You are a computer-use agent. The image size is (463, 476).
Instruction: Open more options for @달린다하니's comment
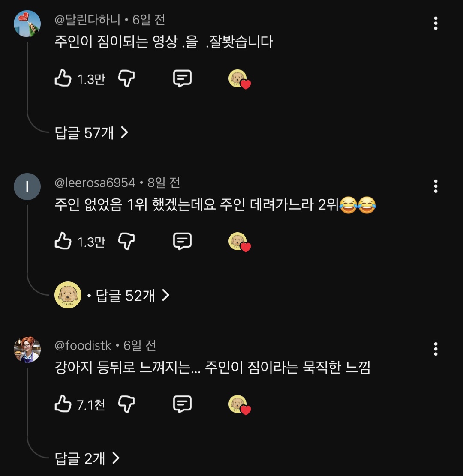click(x=436, y=24)
